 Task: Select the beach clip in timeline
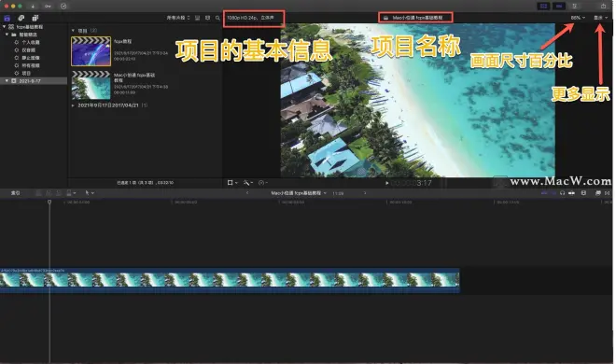(x=230, y=280)
